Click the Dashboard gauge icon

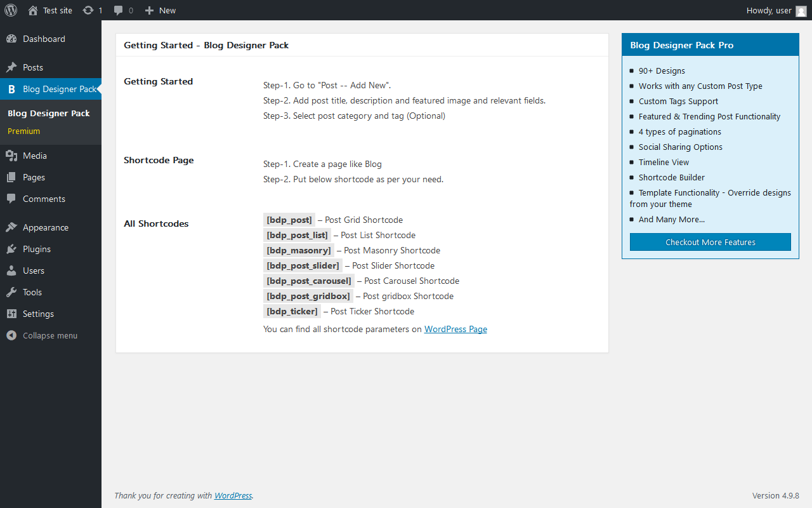coord(11,39)
